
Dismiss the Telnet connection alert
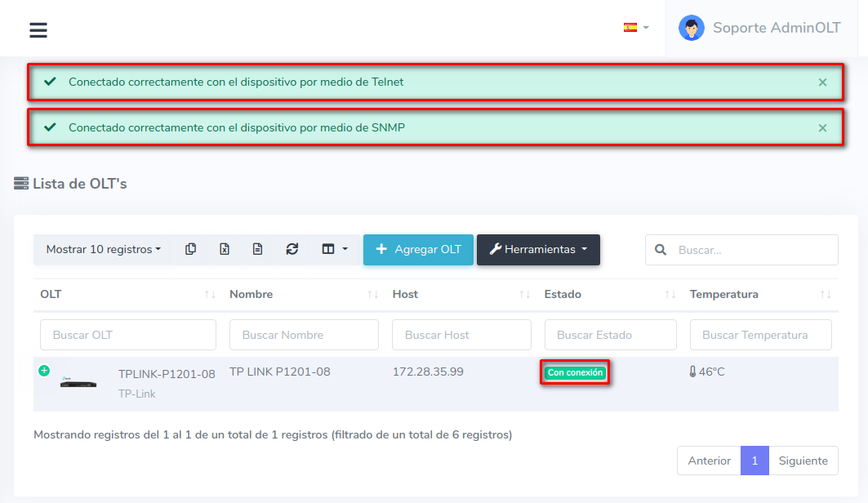coord(822,82)
